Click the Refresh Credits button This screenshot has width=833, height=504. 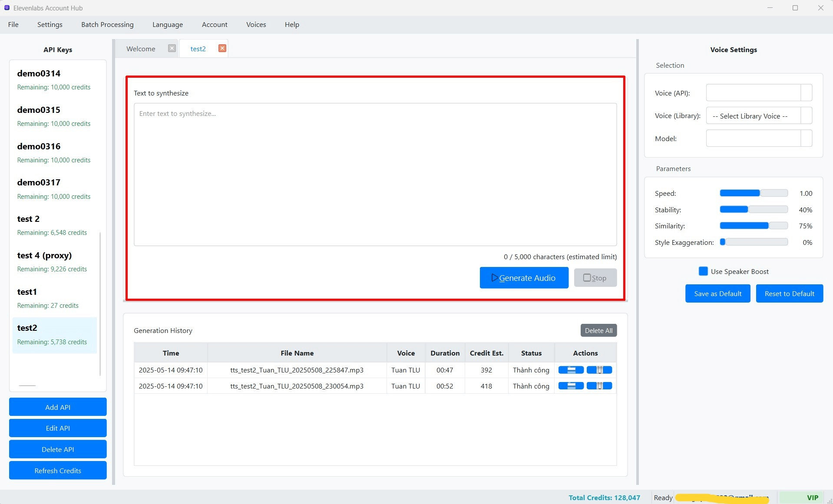pyautogui.click(x=58, y=471)
